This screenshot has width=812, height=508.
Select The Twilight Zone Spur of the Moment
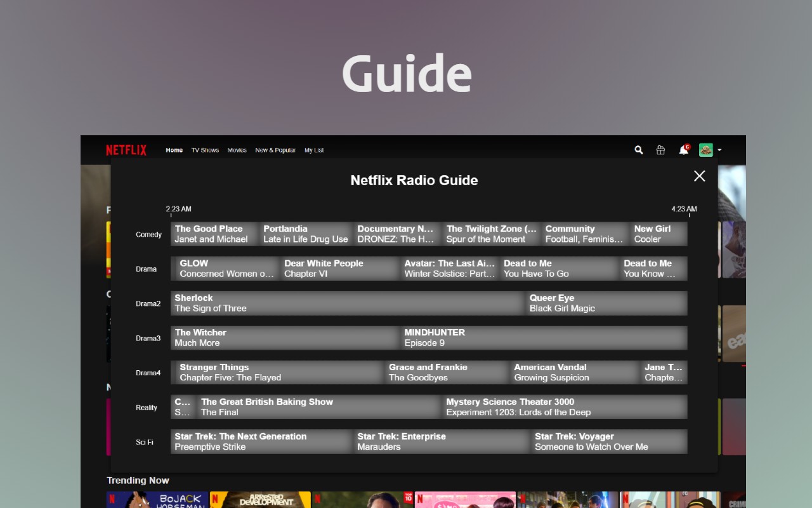pyautogui.click(x=491, y=234)
